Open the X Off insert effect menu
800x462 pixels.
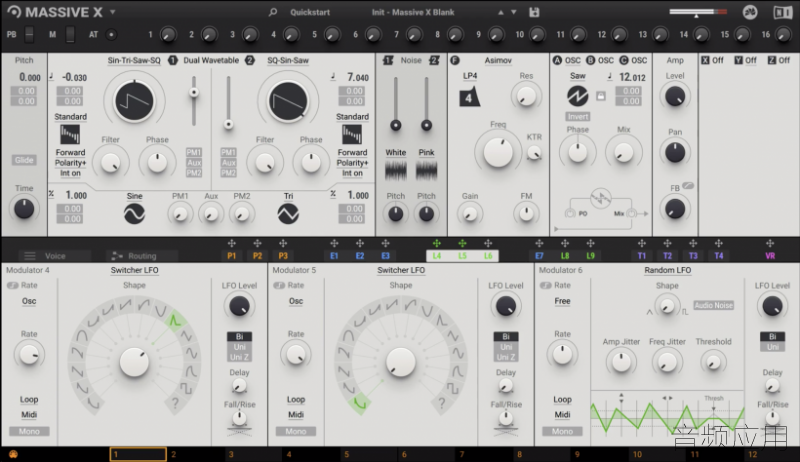pos(712,60)
